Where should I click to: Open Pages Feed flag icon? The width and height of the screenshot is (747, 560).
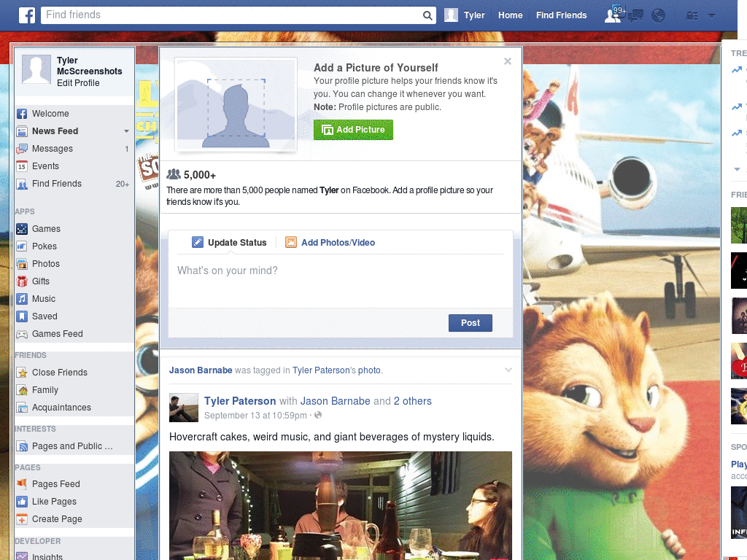pos(22,484)
